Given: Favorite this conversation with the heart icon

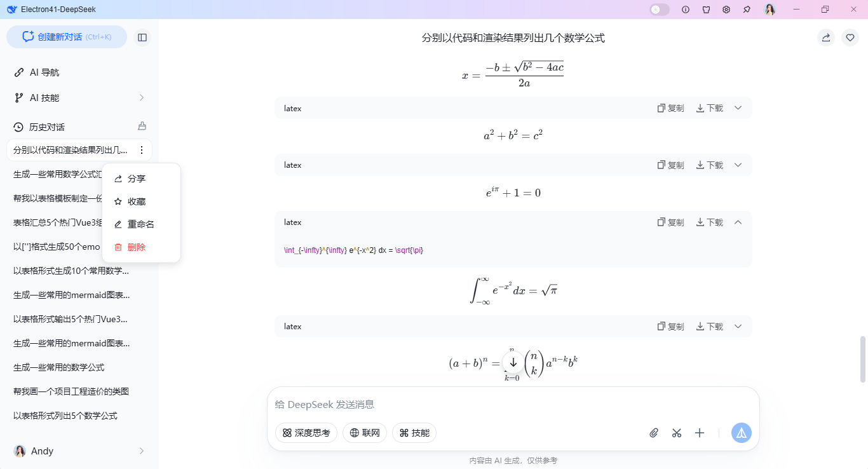Looking at the screenshot, I should pyautogui.click(x=850, y=37).
